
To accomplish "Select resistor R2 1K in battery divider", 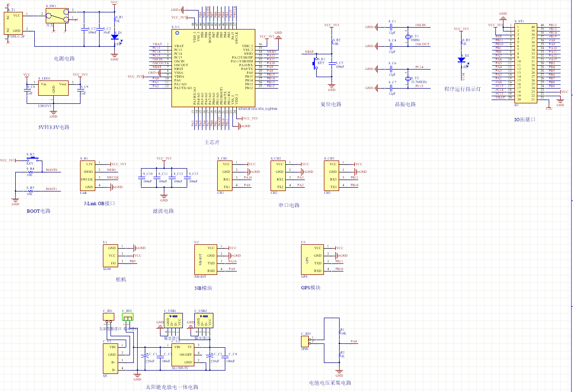I will tap(339, 354).
